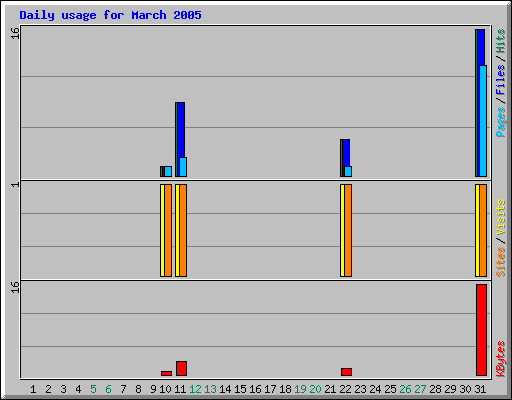Click the top chart's '16' axis label
Screen dimensions: 512x400
tap(15, 33)
